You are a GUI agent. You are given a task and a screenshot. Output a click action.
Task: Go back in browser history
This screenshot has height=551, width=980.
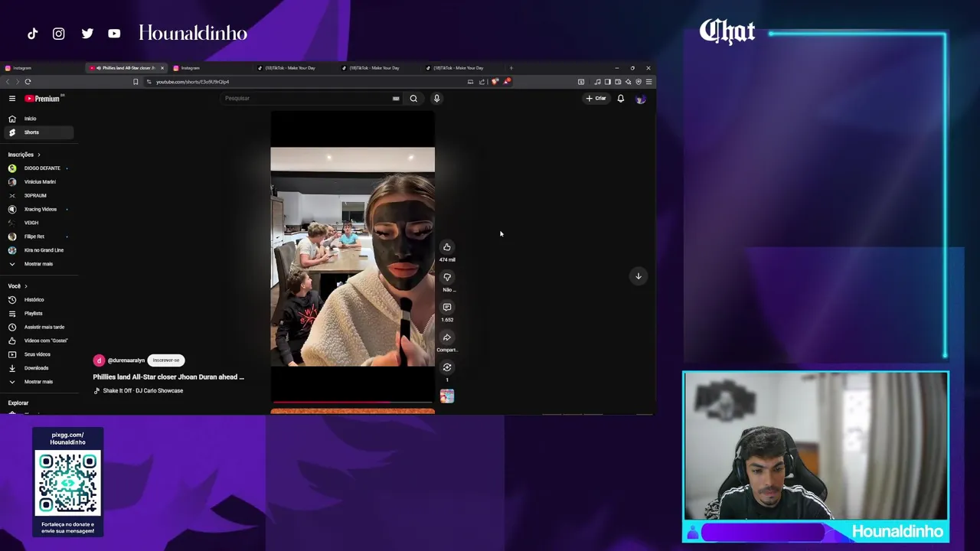pyautogui.click(x=8, y=81)
